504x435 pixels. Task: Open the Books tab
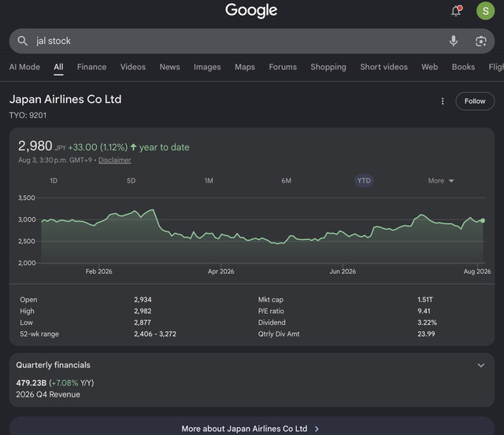pyautogui.click(x=463, y=67)
